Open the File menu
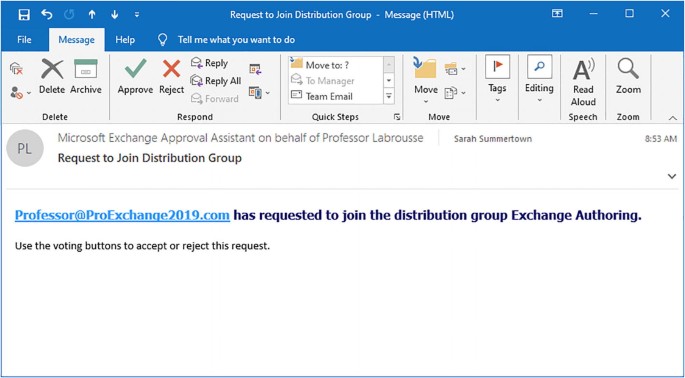This screenshot has height=378, width=685. coord(24,40)
